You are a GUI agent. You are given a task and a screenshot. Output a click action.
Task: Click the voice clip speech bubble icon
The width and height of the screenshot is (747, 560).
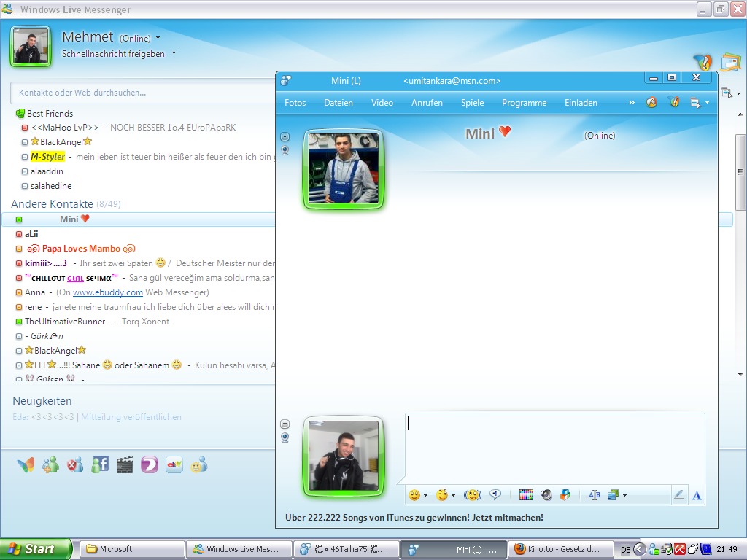tap(495, 495)
